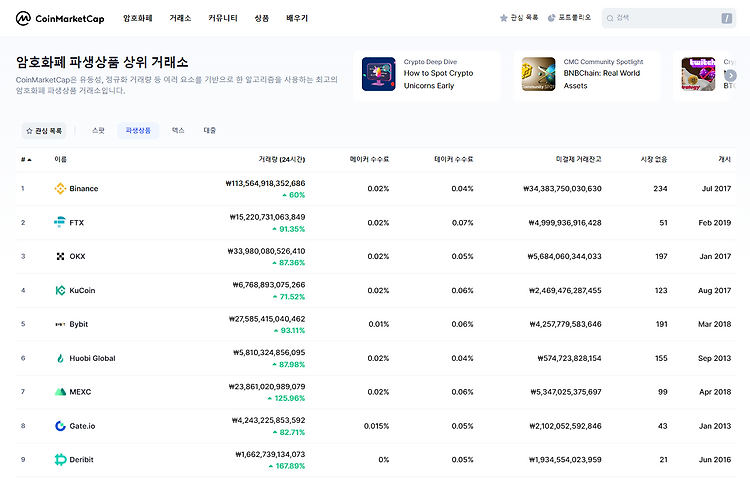Click the MEXC logo icon
The image size is (750, 478).
[60, 392]
